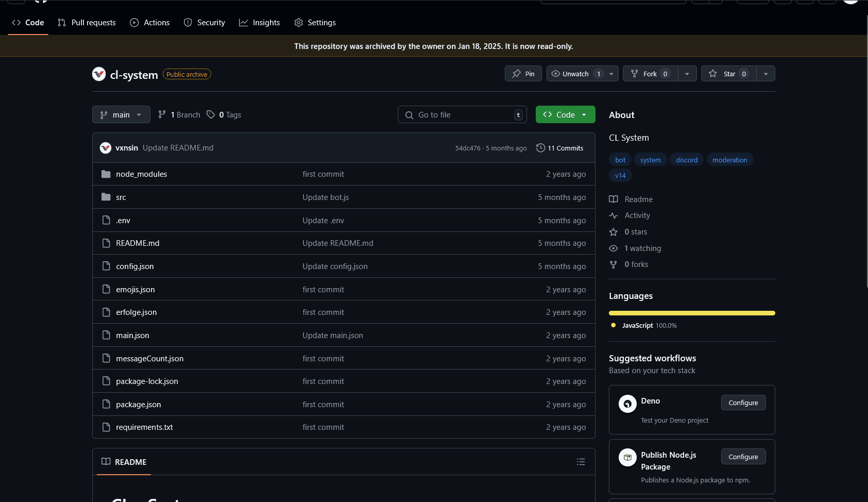Toggle Star on the cl-system repository
The image size is (868, 502).
click(728, 74)
